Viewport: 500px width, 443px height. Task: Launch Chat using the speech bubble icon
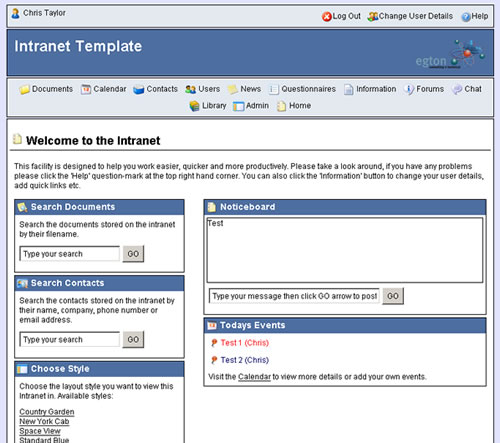tap(457, 89)
